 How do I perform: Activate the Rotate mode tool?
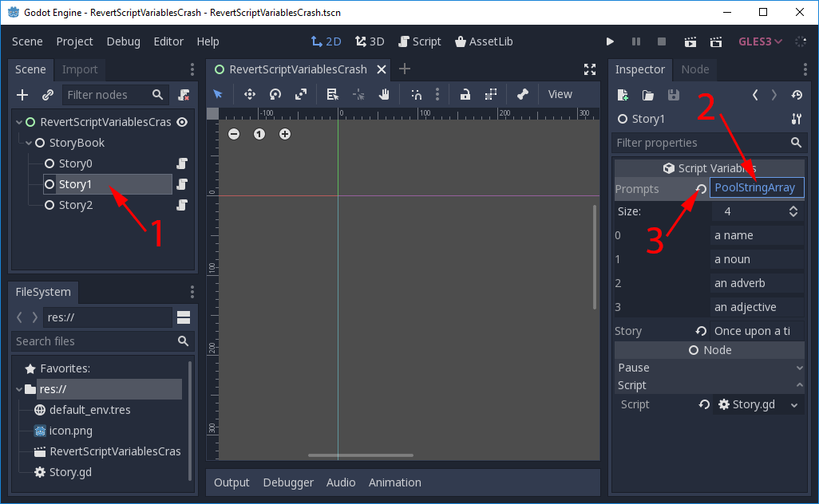275,94
